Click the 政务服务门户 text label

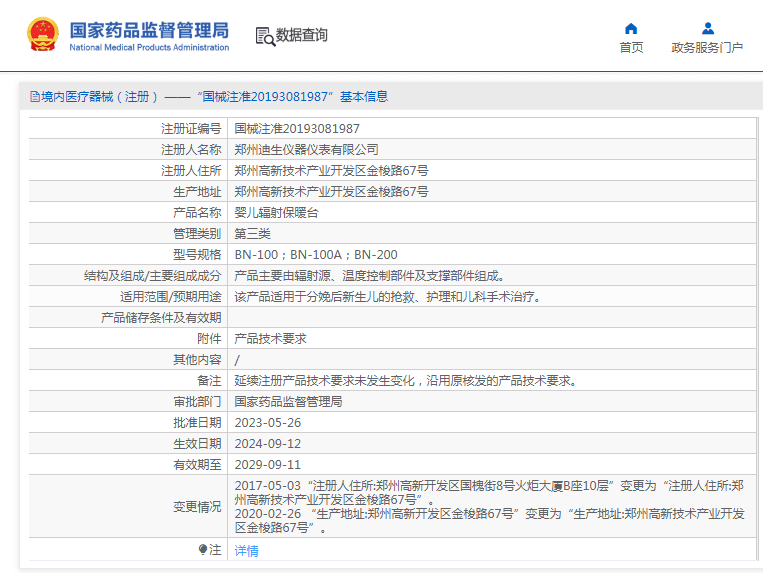click(707, 48)
